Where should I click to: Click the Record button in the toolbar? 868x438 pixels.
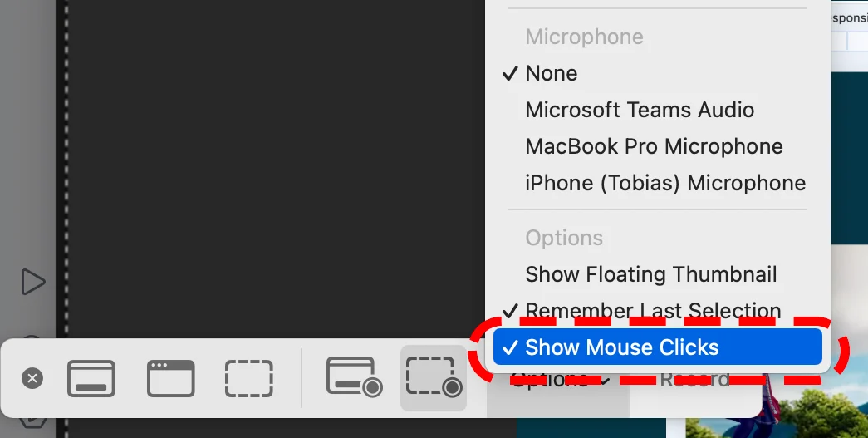point(694,380)
